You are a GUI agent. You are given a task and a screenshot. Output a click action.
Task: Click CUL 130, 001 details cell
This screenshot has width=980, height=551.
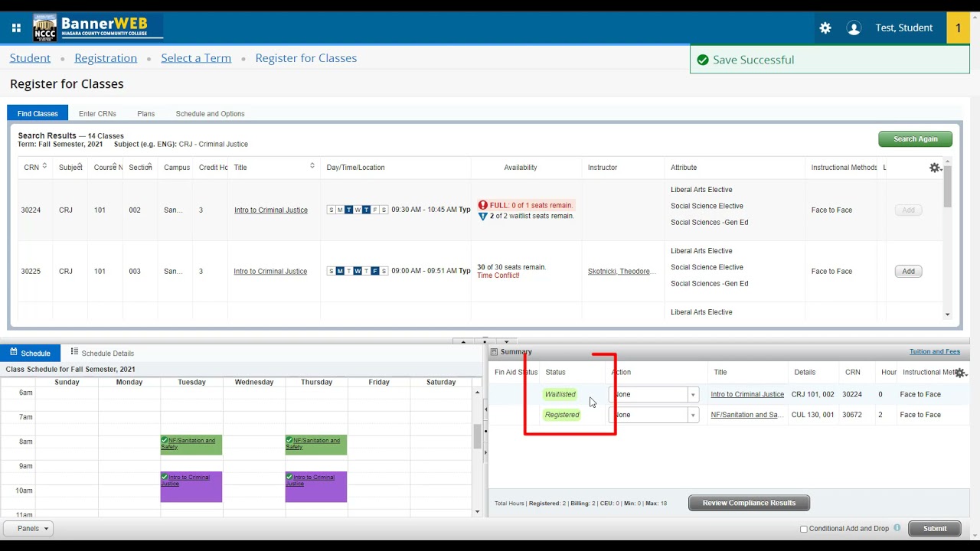813,415
